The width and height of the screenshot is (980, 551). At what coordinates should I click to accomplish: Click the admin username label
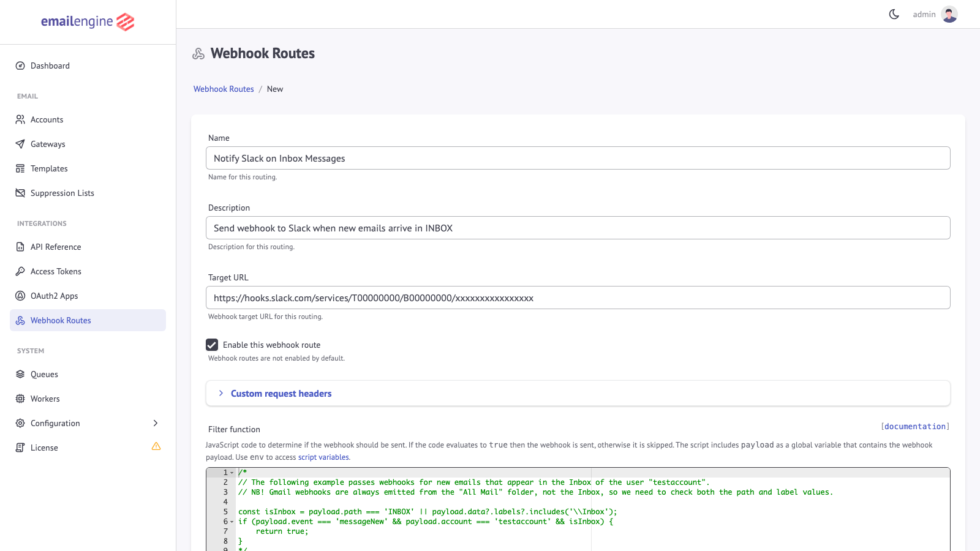coord(924,14)
